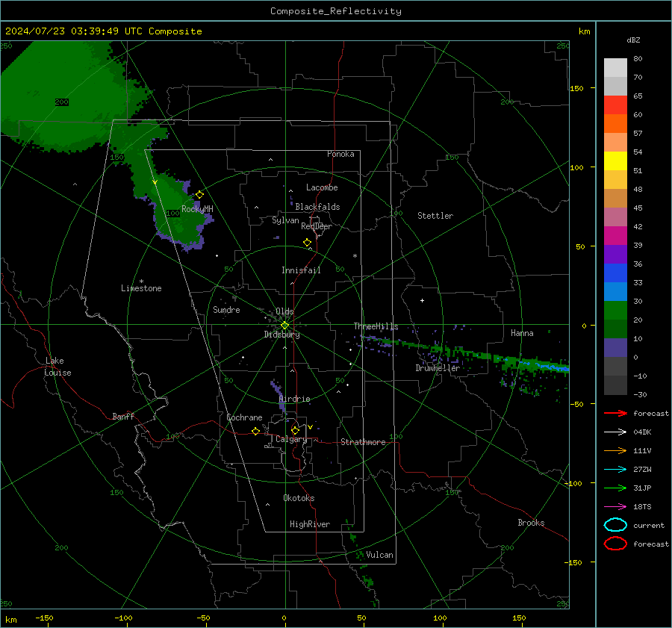Click the Cochrane label
This screenshot has width=672, height=628.
click(x=244, y=417)
